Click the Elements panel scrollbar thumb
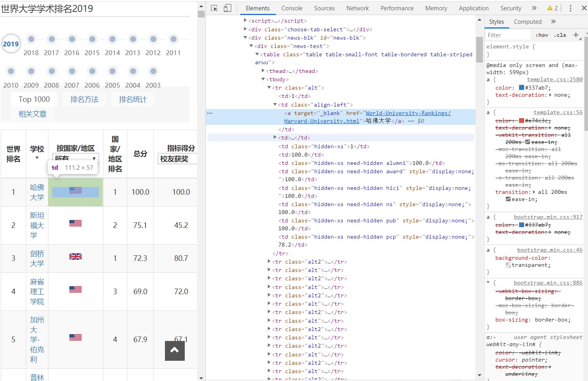The width and height of the screenshot is (588, 381). tap(479, 50)
